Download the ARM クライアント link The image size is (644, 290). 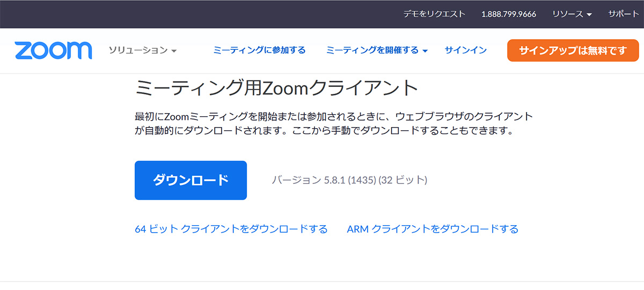click(x=433, y=229)
